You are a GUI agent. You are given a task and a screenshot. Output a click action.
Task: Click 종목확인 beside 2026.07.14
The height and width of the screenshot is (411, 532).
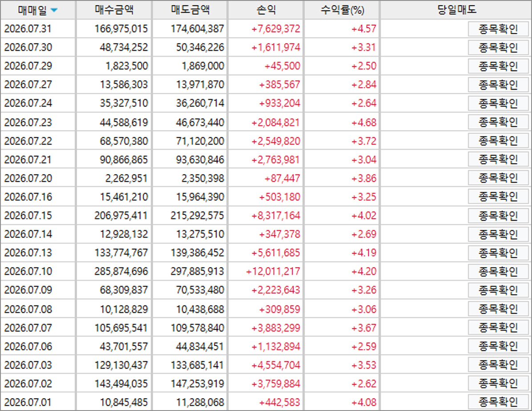[498, 235]
